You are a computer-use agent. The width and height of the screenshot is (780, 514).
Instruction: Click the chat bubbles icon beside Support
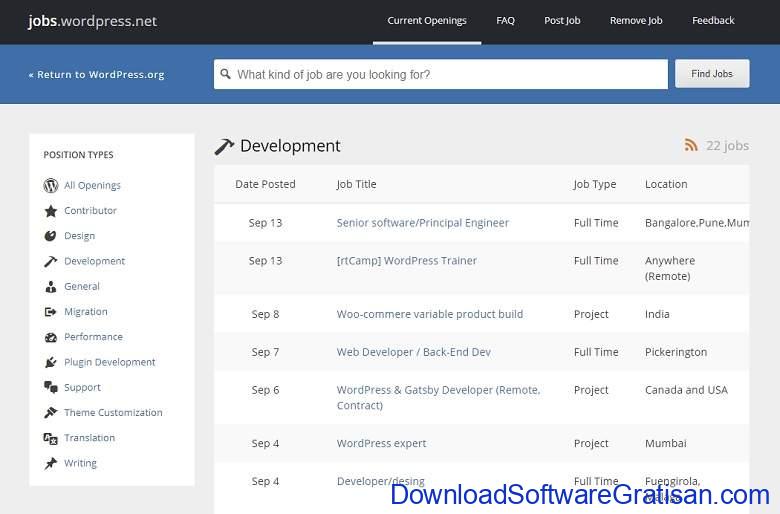click(x=51, y=387)
